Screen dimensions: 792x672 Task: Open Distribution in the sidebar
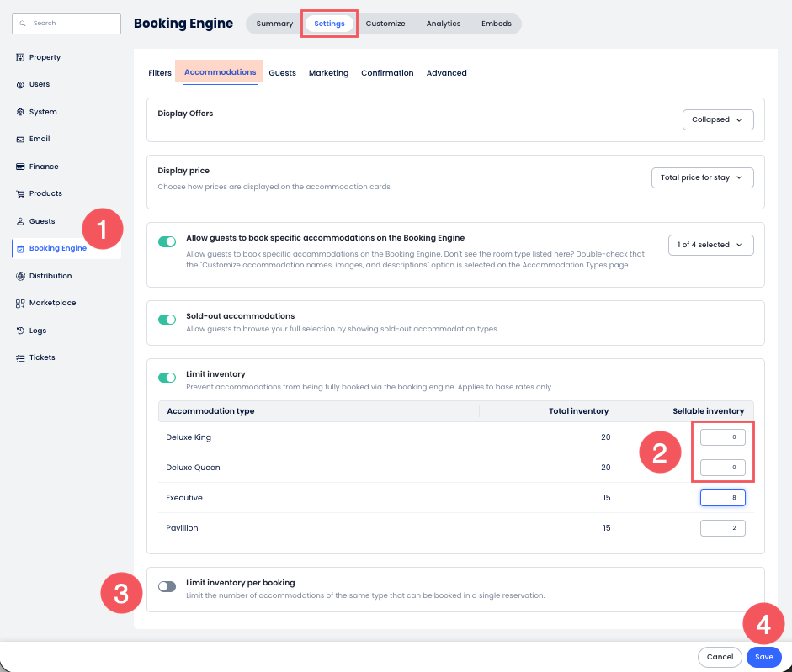pos(50,276)
